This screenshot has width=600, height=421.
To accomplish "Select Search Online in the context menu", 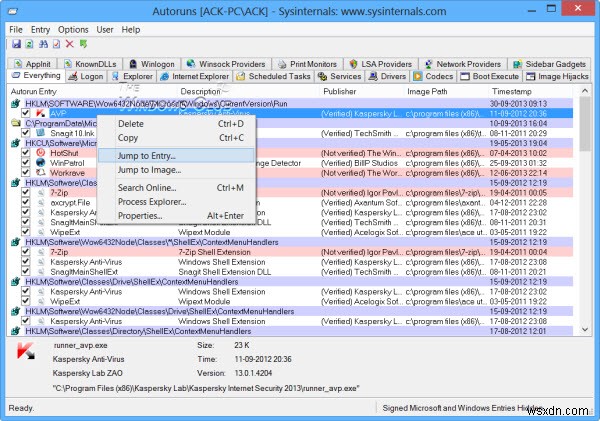I will (147, 187).
